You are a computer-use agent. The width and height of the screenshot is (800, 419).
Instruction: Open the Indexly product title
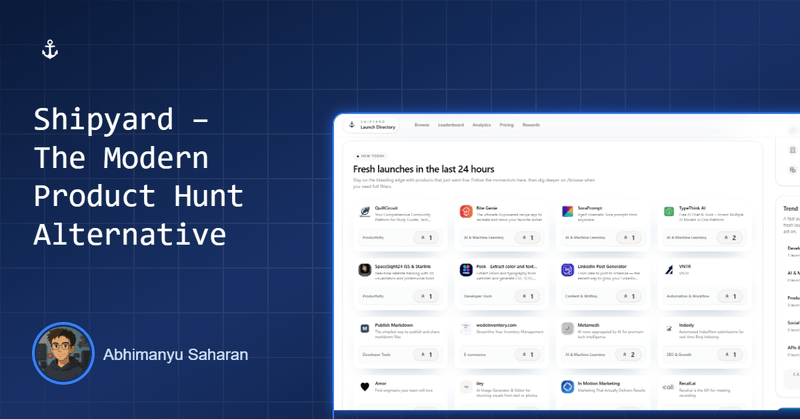pos(687,325)
